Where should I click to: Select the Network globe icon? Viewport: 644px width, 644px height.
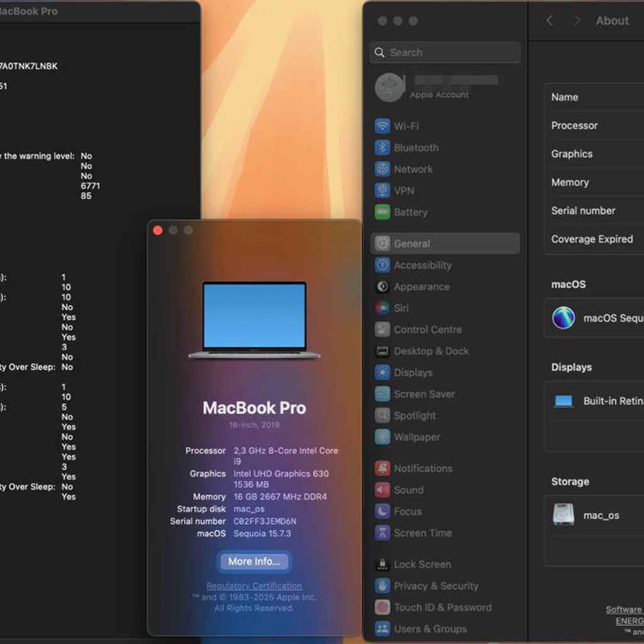tap(382, 169)
